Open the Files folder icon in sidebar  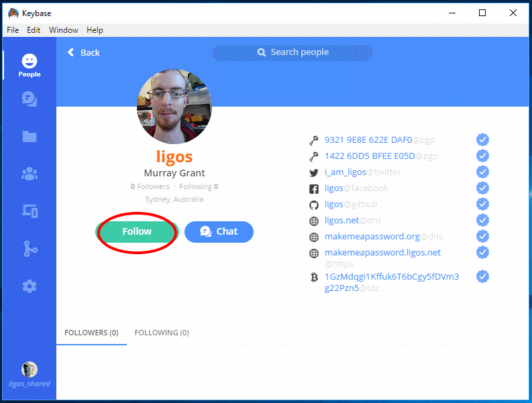click(30, 136)
